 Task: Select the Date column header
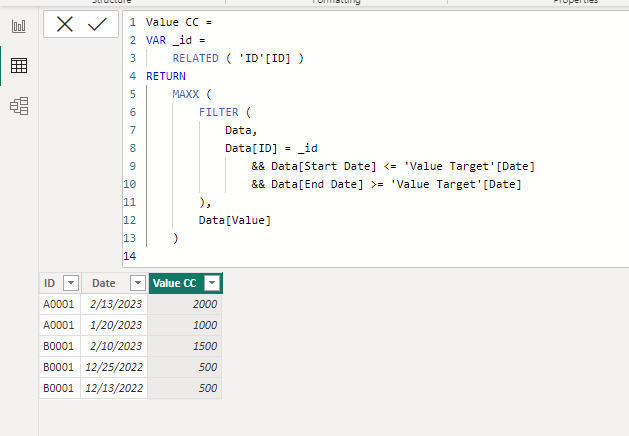(x=114, y=283)
